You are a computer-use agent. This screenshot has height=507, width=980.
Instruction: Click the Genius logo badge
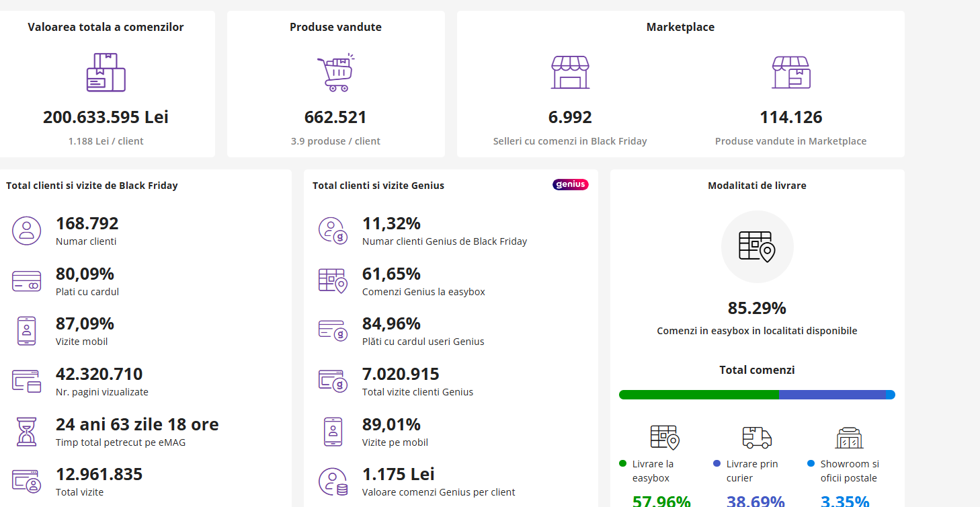click(570, 185)
